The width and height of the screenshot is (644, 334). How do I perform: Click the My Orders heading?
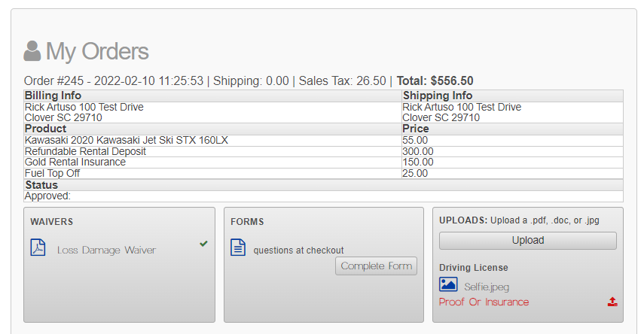tap(97, 51)
